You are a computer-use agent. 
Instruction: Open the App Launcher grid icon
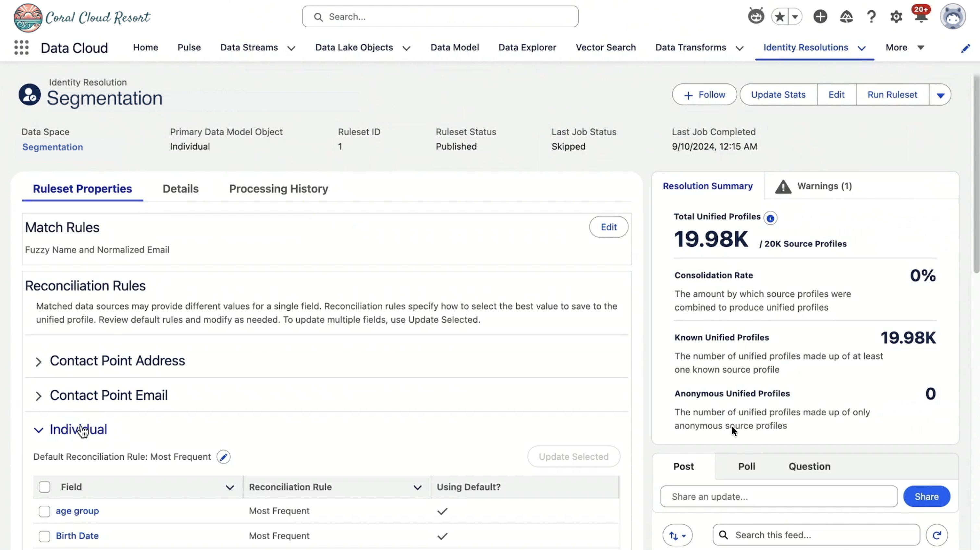point(21,48)
